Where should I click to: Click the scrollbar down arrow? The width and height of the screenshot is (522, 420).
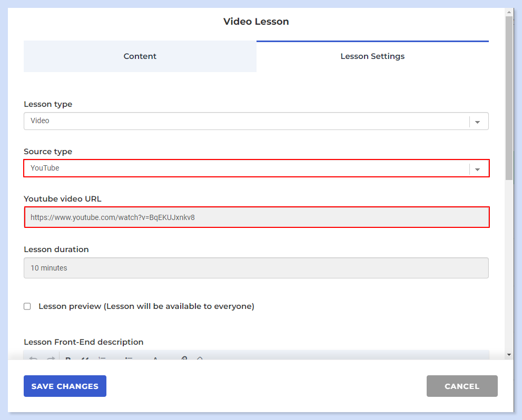(509, 355)
